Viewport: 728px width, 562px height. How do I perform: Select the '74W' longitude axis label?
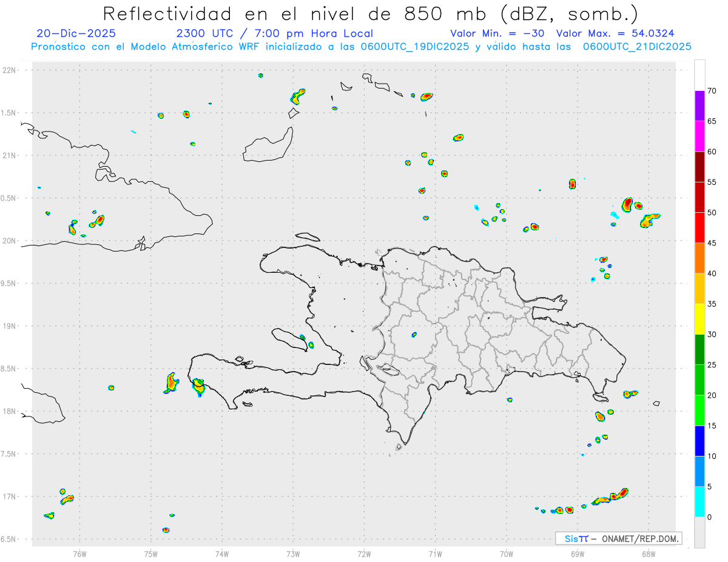pos(222,554)
